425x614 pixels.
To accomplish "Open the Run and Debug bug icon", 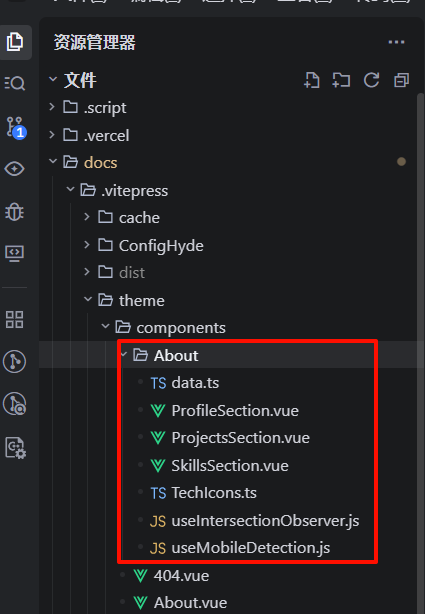I will click(x=14, y=212).
